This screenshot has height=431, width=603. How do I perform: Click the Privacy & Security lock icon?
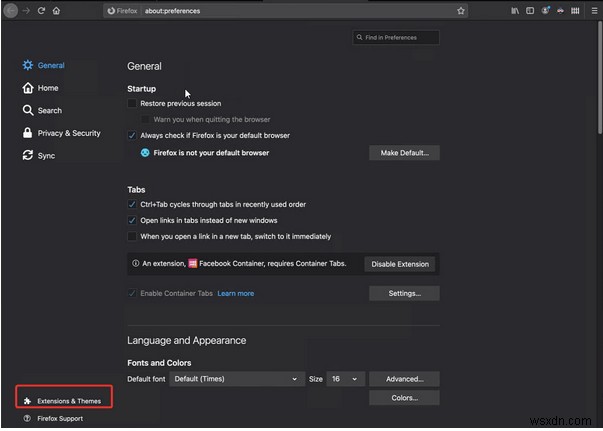click(27, 133)
